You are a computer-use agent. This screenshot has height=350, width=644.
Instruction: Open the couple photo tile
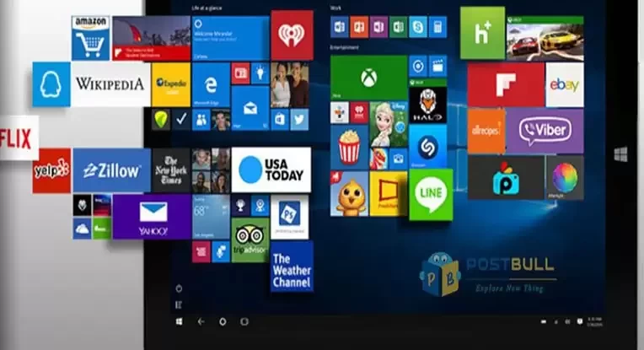pyautogui.click(x=290, y=85)
